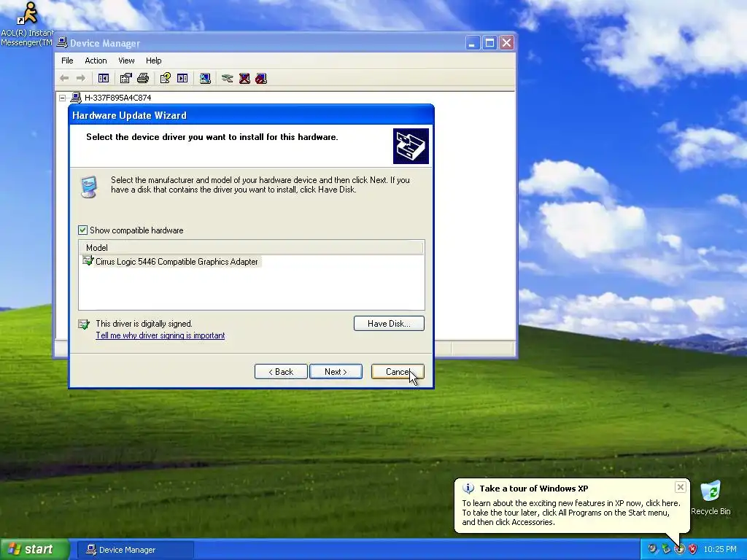Open the Properties toolbar icon

coord(125,78)
